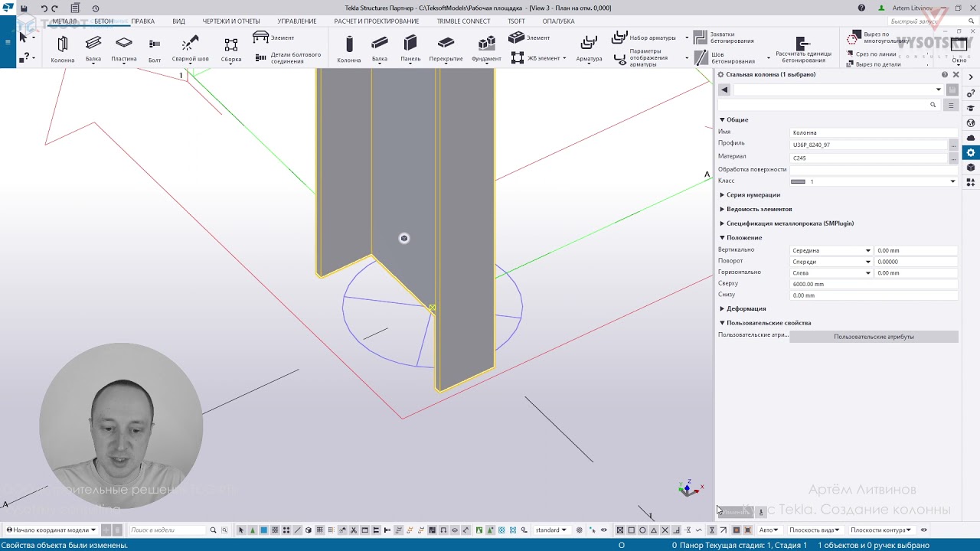This screenshot has height=551, width=980.
Task: Open the Плоскость вида dropdown
Action: tap(814, 530)
